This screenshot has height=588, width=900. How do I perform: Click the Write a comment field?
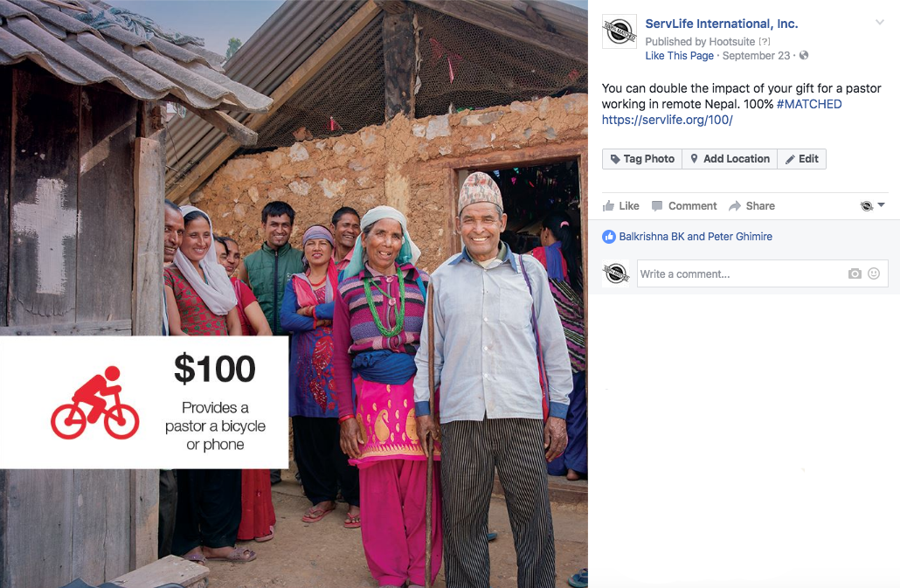(740, 273)
